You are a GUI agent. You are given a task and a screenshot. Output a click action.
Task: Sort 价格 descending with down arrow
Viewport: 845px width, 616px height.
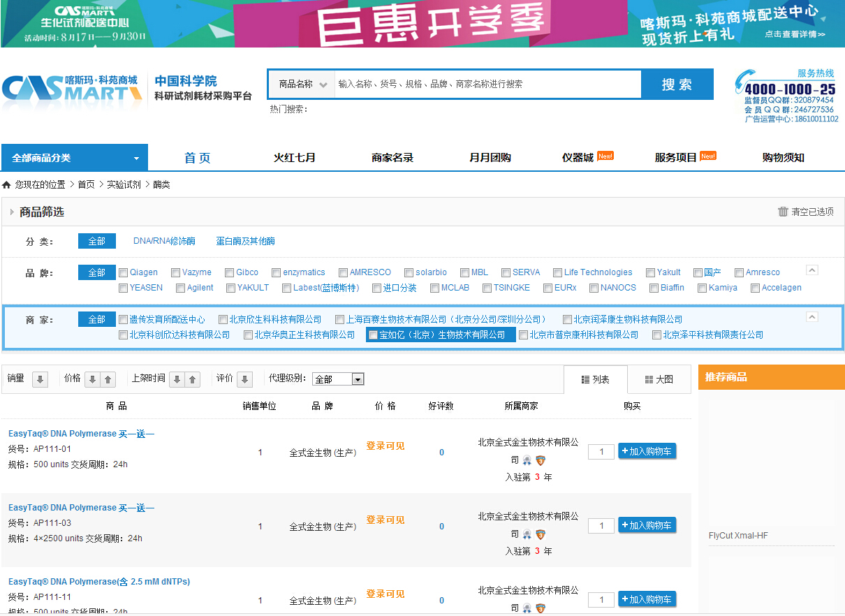pos(92,379)
